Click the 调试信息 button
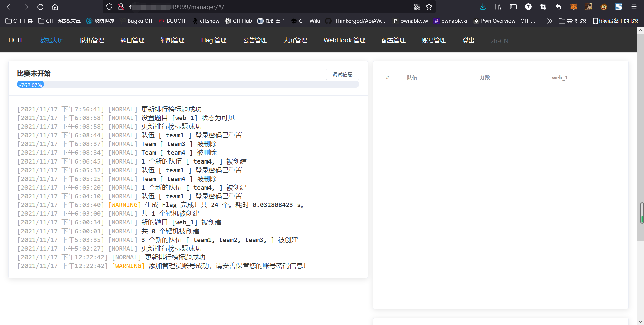The image size is (644, 325). 342,74
